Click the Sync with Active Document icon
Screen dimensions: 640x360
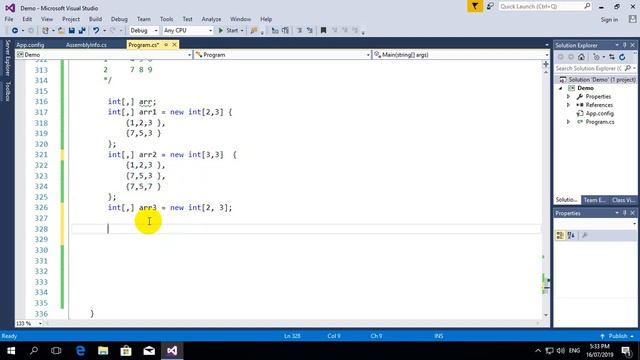[x=611, y=57]
